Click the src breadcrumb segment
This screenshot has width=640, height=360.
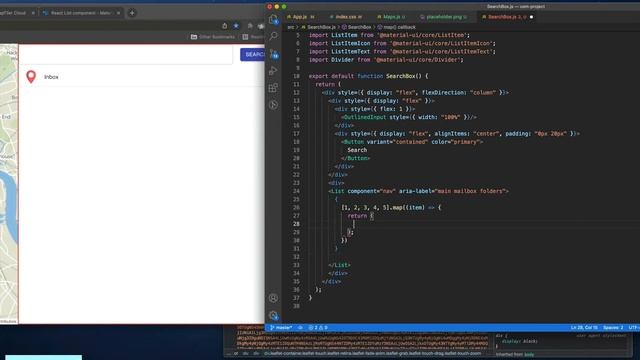coord(291,27)
